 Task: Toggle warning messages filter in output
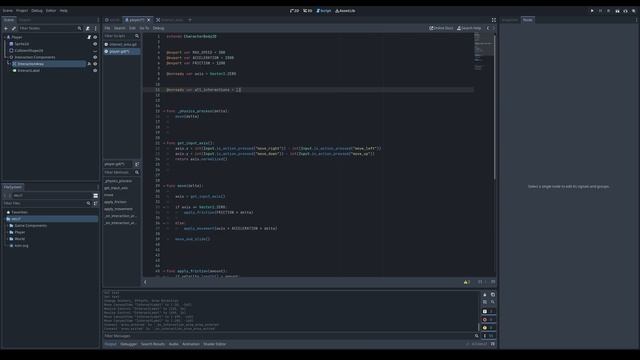coord(488,328)
